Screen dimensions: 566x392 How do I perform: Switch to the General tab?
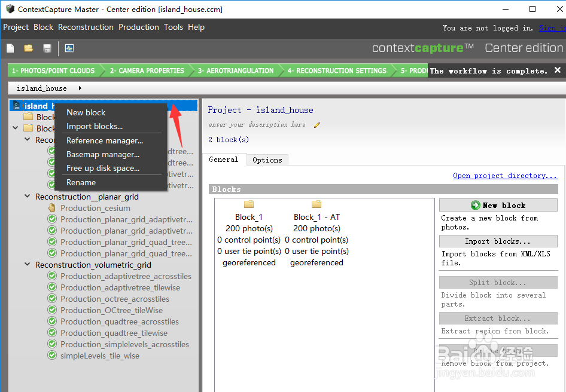click(224, 160)
